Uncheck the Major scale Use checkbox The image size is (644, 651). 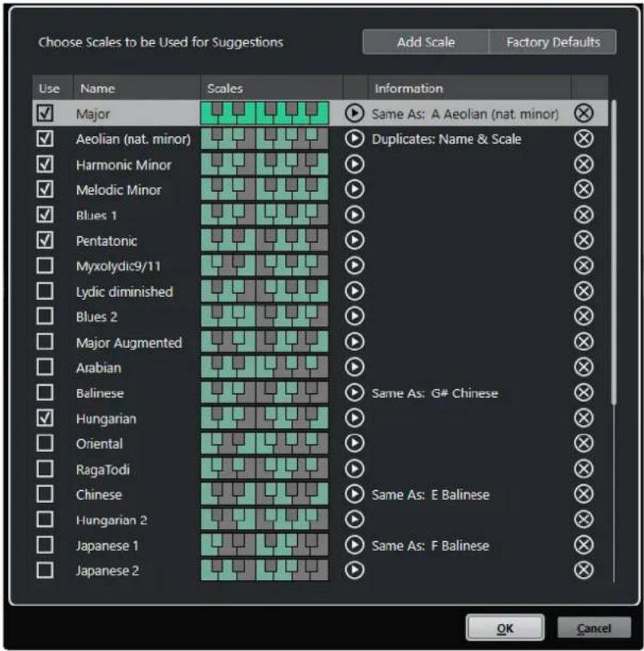45,113
